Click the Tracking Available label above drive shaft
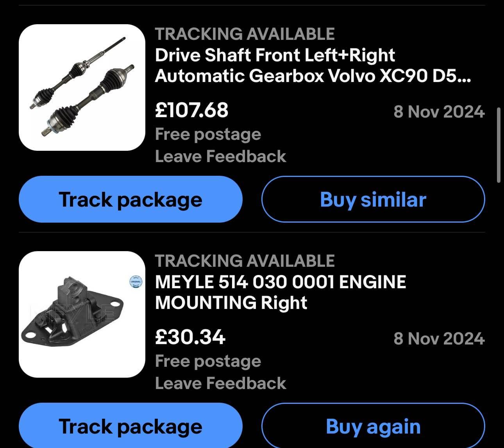The image size is (504, 448). [245, 34]
